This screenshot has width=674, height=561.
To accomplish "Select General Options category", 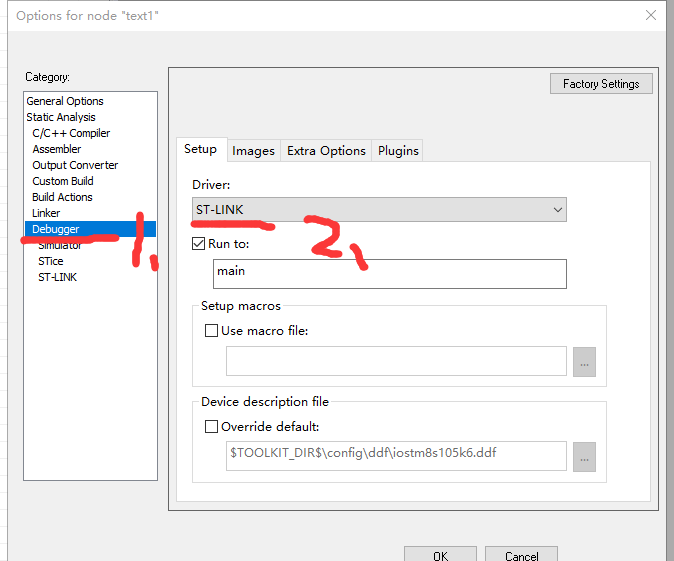I will point(65,101).
